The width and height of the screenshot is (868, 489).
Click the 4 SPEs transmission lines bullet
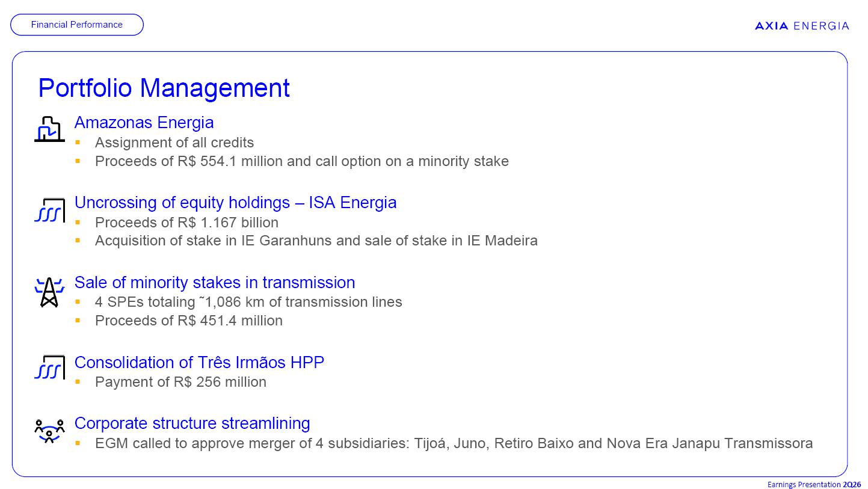coord(248,302)
